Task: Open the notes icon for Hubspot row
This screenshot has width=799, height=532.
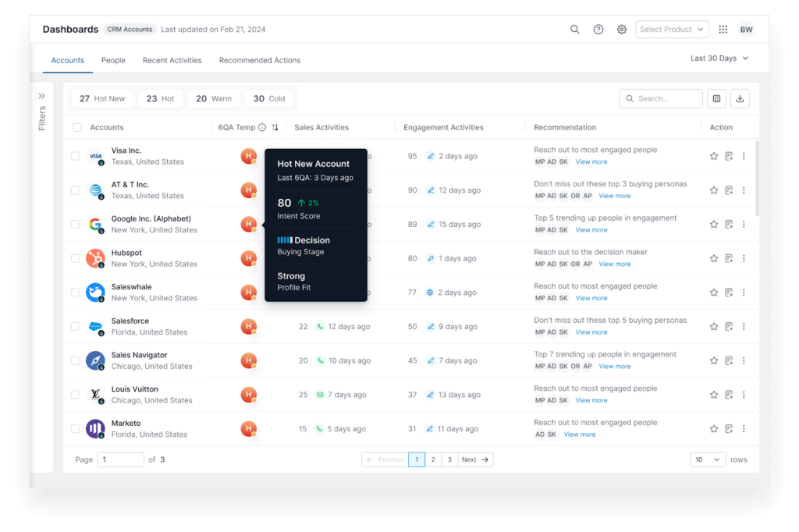Action: click(729, 258)
